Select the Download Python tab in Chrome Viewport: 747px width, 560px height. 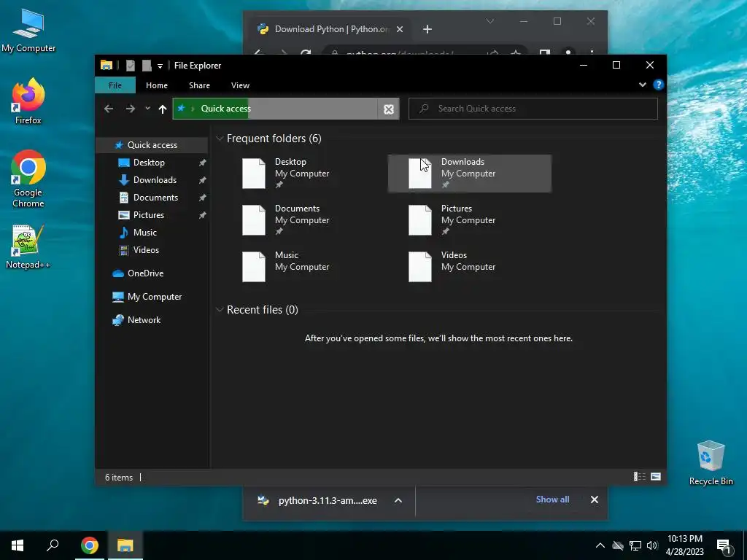[x=329, y=29]
